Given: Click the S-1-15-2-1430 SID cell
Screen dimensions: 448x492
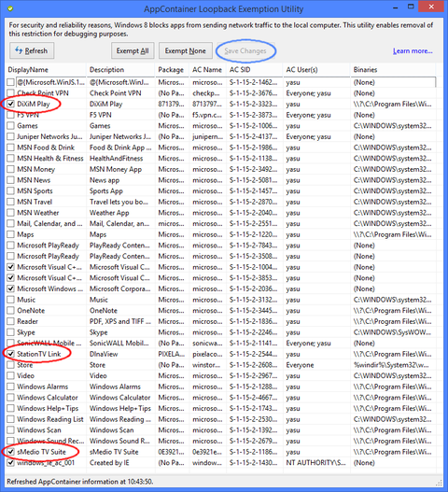Looking at the screenshot, I should tap(253, 463).
